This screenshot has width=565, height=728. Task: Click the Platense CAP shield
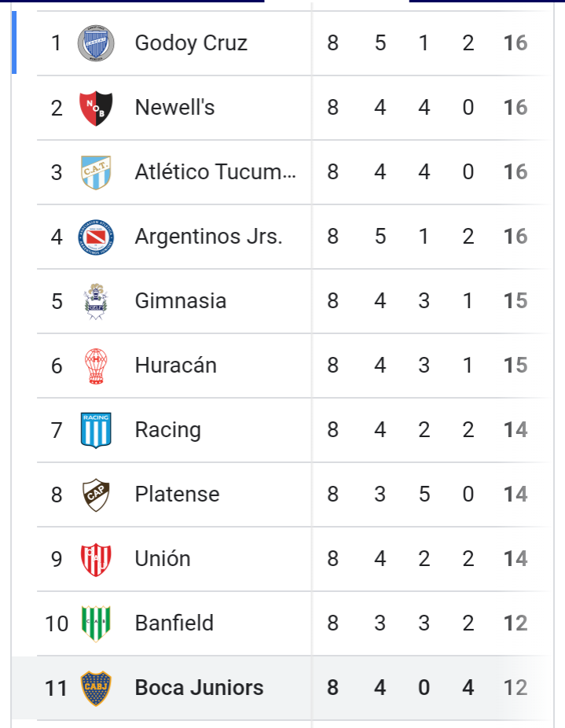point(96,495)
